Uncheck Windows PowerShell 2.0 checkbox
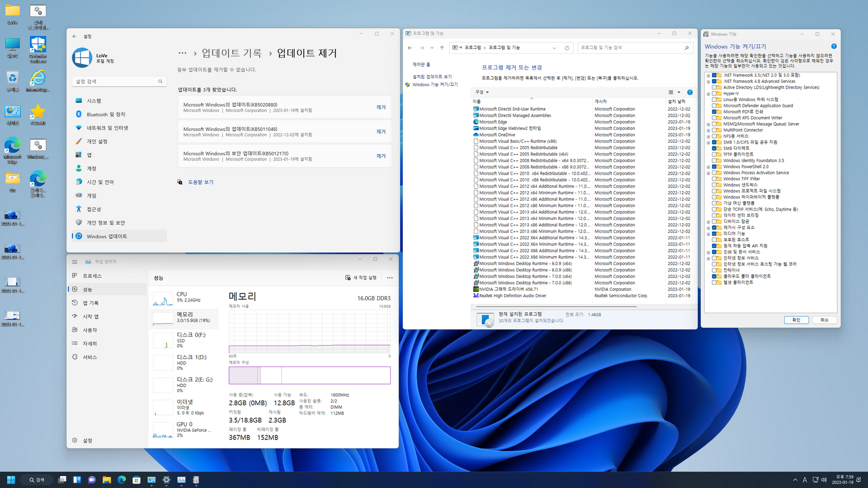This screenshot has width=868, height=488. (714, 167)
